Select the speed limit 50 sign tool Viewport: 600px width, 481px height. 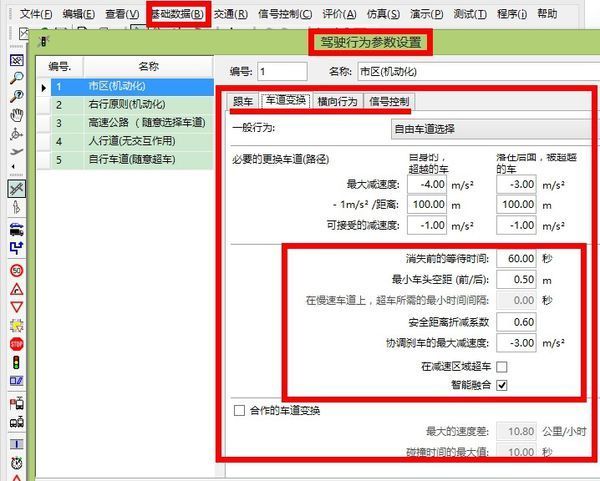click(16, 271)
